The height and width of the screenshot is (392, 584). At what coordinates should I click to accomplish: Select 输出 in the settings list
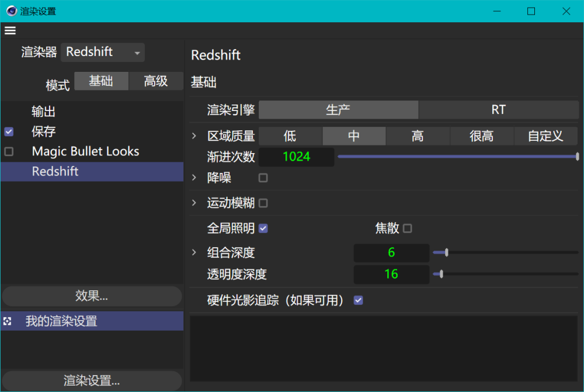pos(92,112)
